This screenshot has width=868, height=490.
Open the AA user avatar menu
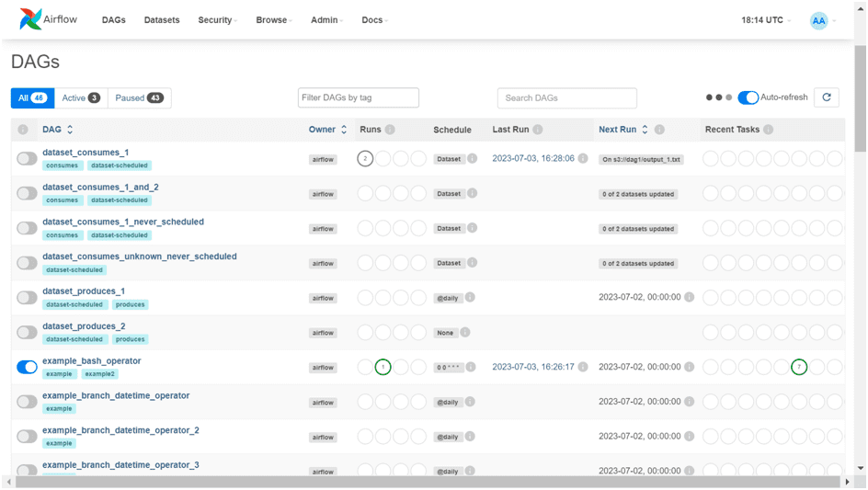pyautogui.click(x=818, y=20)
